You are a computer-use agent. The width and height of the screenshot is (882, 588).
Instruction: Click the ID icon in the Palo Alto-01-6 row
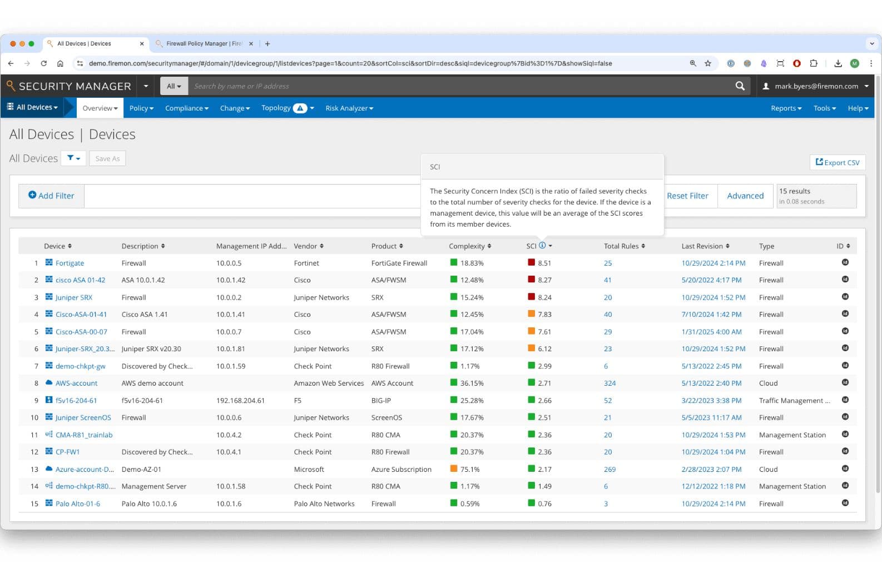845,503
